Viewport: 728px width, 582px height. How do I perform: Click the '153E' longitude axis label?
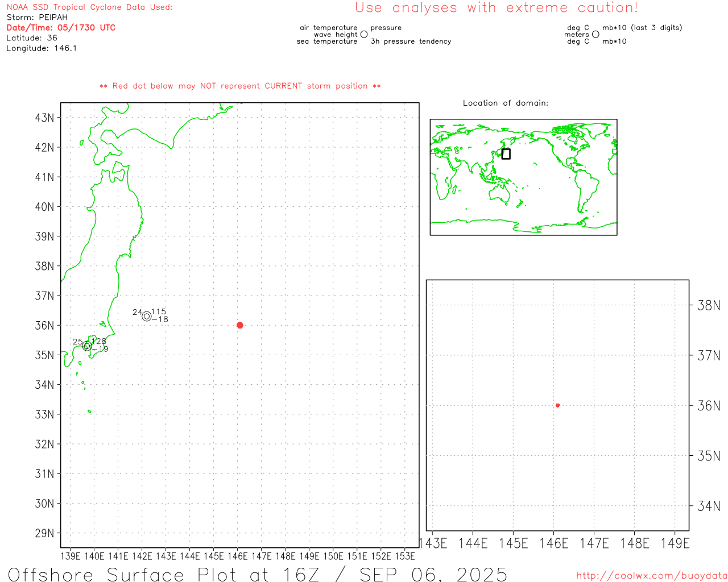405,556
